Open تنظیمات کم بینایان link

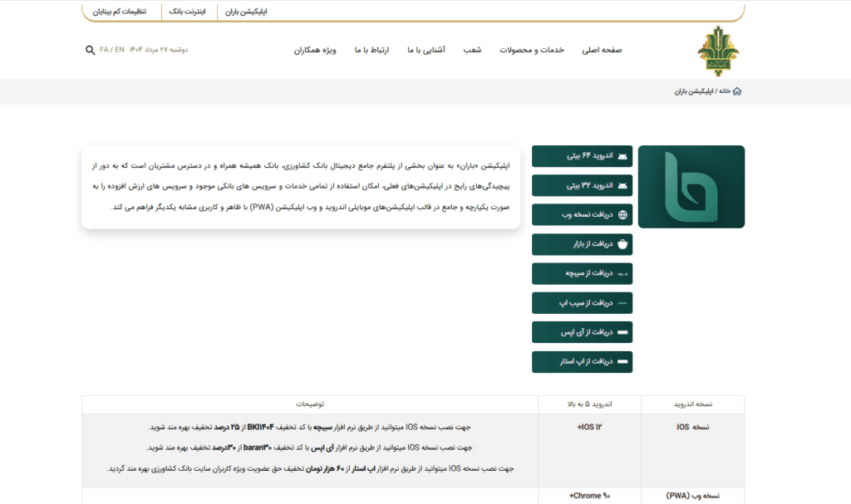[120, 12]
